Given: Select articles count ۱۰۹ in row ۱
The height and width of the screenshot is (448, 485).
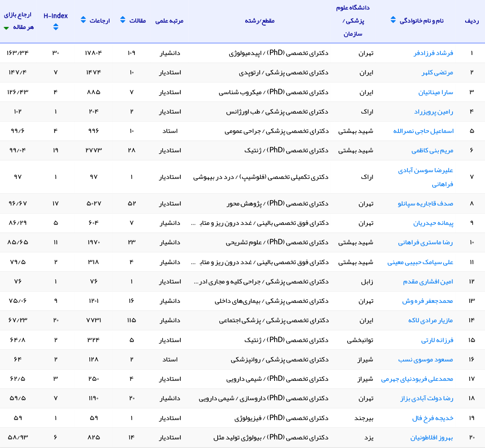Looking at the screenshot, I should click(x=132, y=53).
